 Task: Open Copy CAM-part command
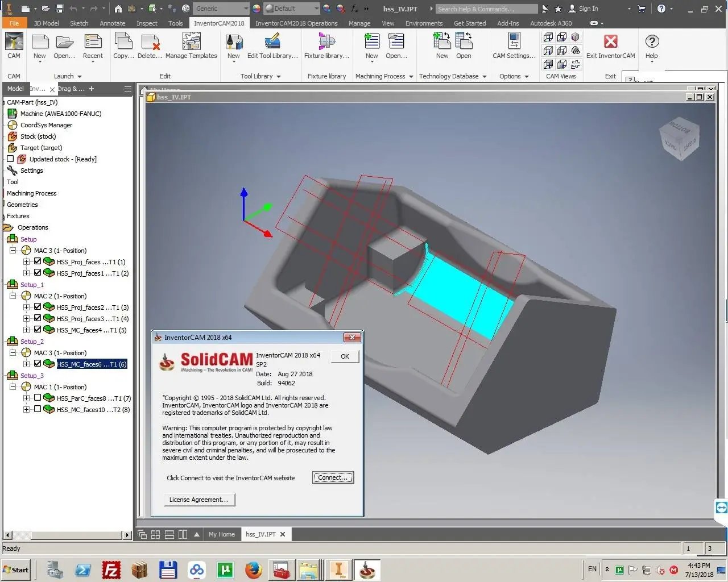tap(123, 46)
